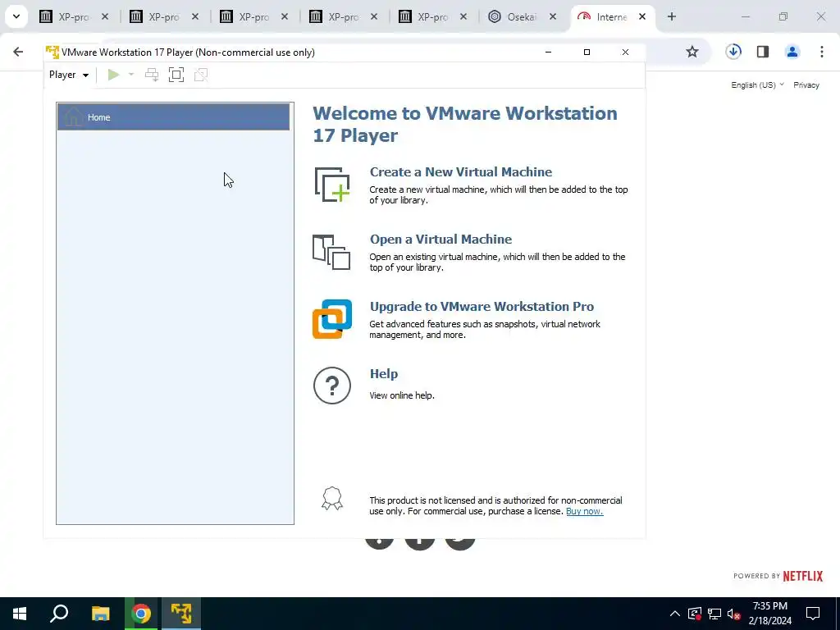Click the green Power On play button
This screenshot has height=630, width=840.
pos(113,75)
